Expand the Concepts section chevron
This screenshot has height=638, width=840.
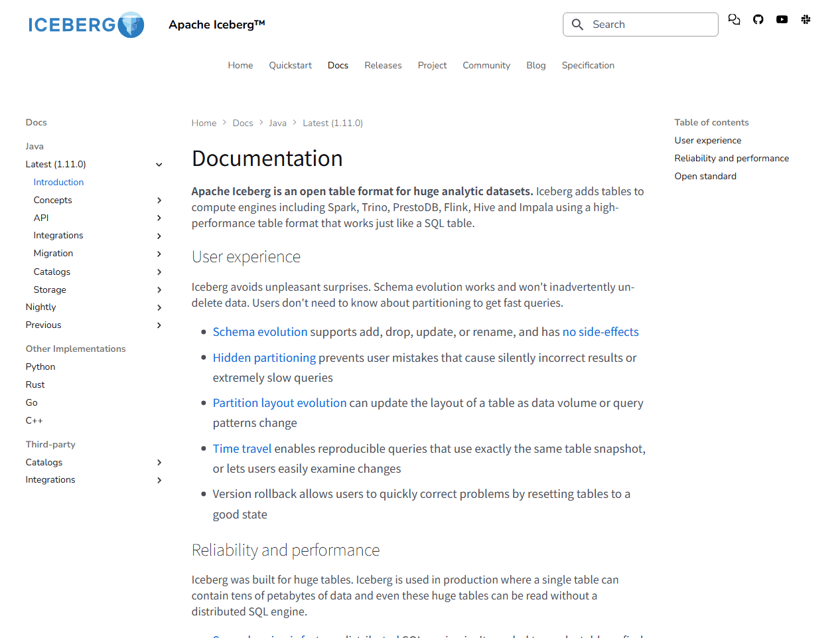pos(159,200)
